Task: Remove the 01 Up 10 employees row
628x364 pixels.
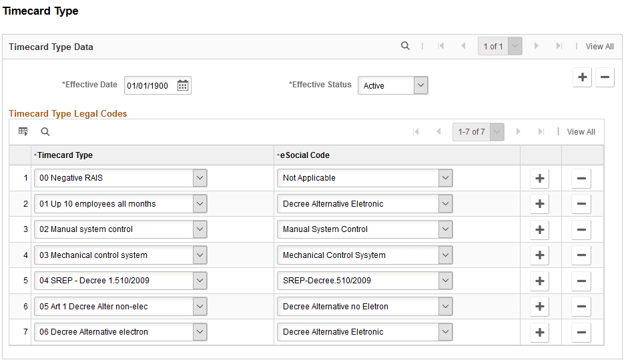Action: [581, 203]
